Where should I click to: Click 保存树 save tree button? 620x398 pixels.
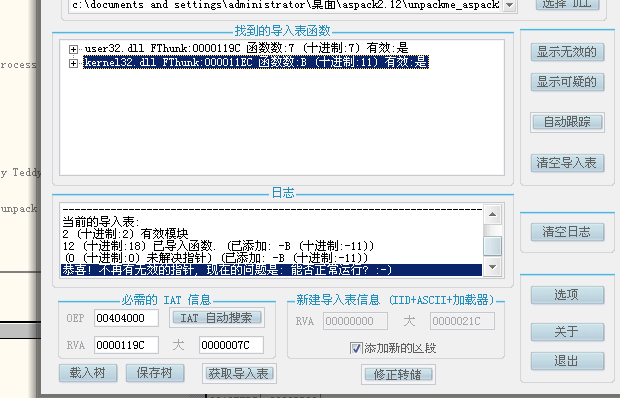155,373
